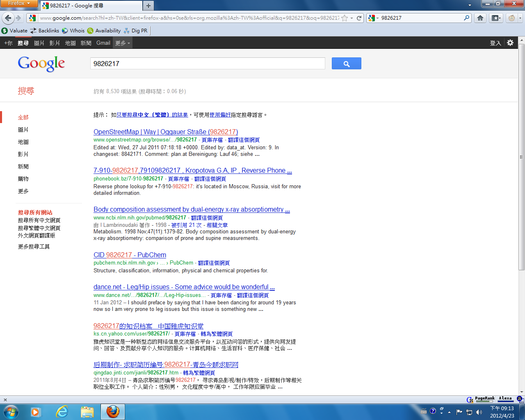Click the Google logo

[41, 64]
